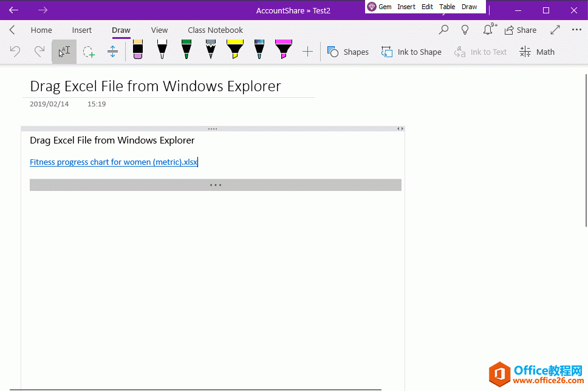This screenshot has height=391, width=588.
Task: Select the Draw ribbon tab
Action: tap(121, 30)
